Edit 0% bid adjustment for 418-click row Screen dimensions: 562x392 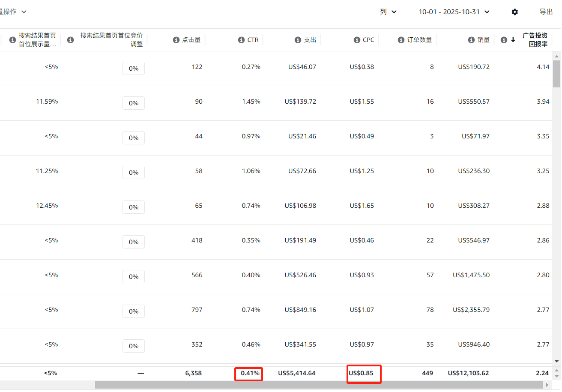(134, 242)
